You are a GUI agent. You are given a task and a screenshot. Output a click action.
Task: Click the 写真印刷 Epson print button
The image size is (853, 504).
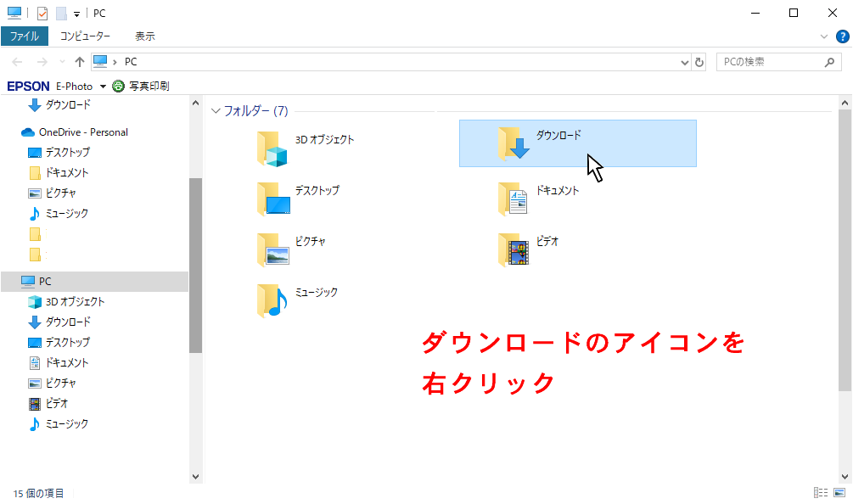tap(141, 86)
